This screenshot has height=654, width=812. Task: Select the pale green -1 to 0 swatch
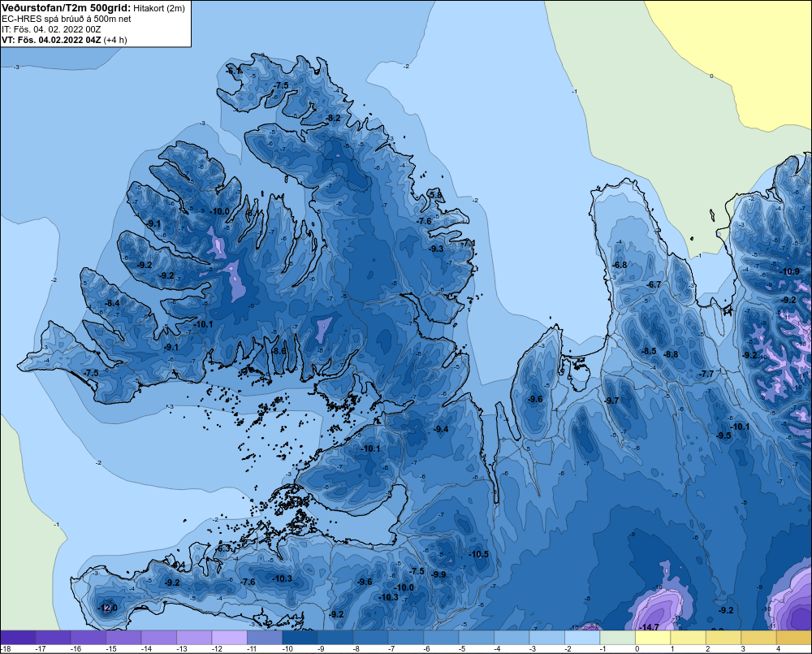tap(617, 638)
